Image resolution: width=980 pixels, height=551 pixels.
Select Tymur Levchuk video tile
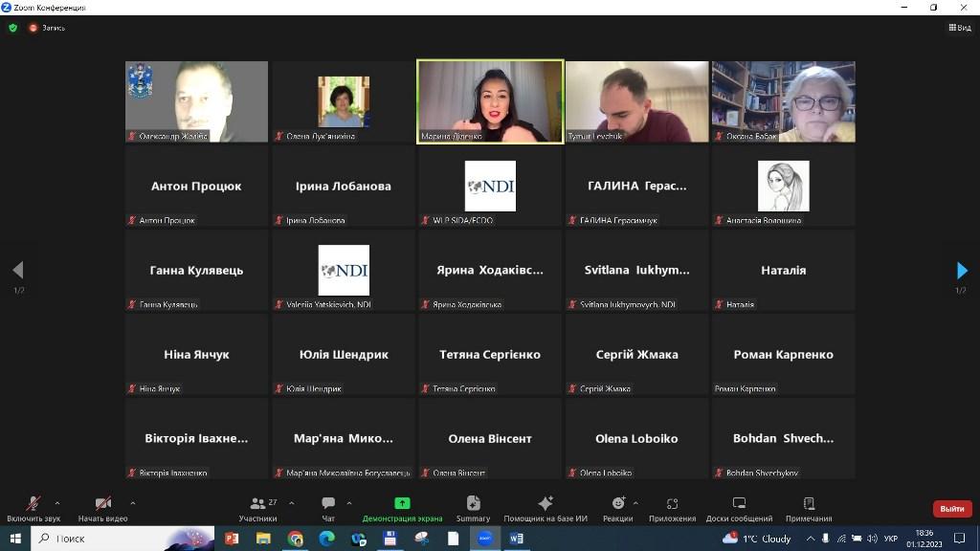[636, 101]
